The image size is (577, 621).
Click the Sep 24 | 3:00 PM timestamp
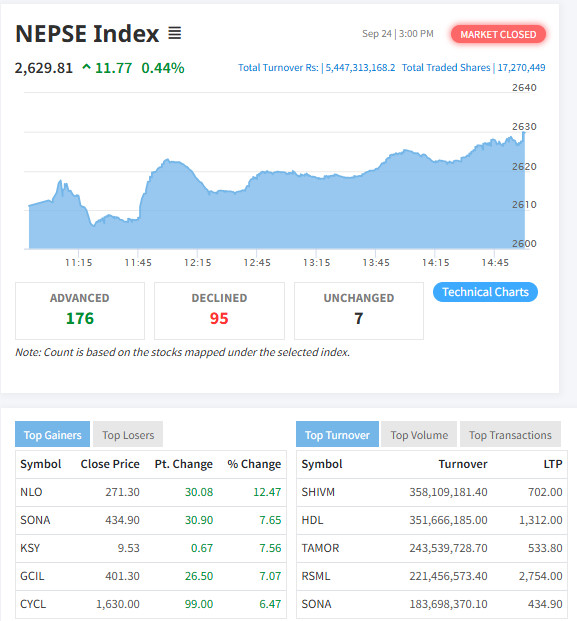pyautogui.click(x=398, y=34)
